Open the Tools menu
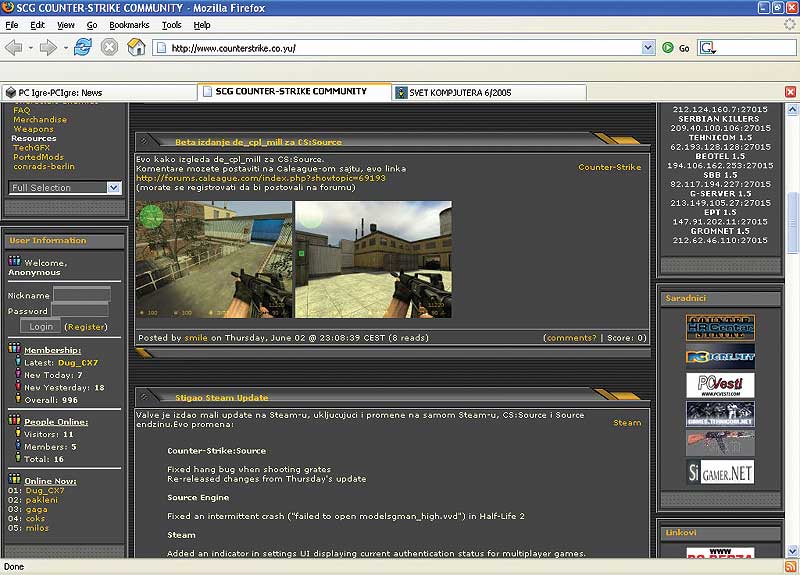 tap(171, 25)
